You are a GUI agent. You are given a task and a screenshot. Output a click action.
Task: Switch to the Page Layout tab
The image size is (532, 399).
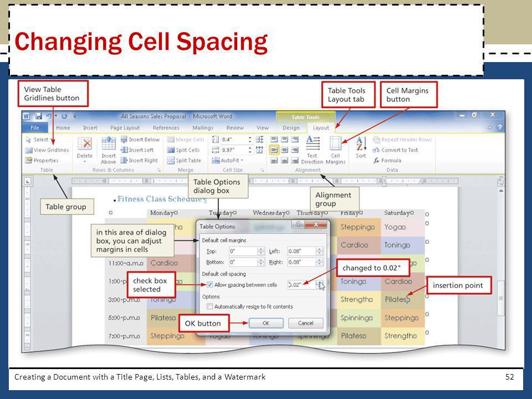(125, 127)
